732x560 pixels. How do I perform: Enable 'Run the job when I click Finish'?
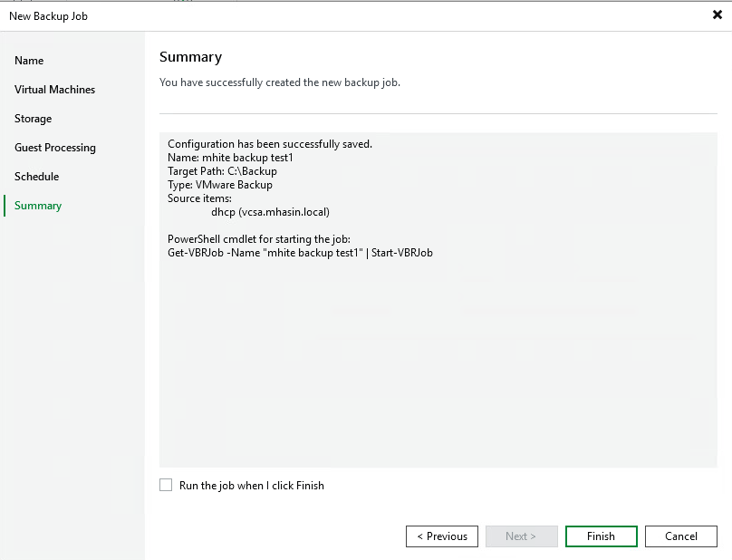pyautogui.click(x=166, y=486)
